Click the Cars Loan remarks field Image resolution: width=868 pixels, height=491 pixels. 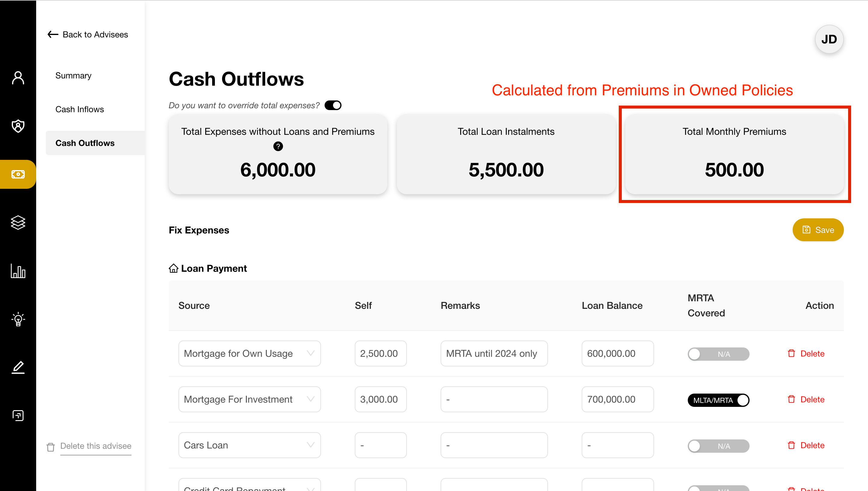[494, 445]
